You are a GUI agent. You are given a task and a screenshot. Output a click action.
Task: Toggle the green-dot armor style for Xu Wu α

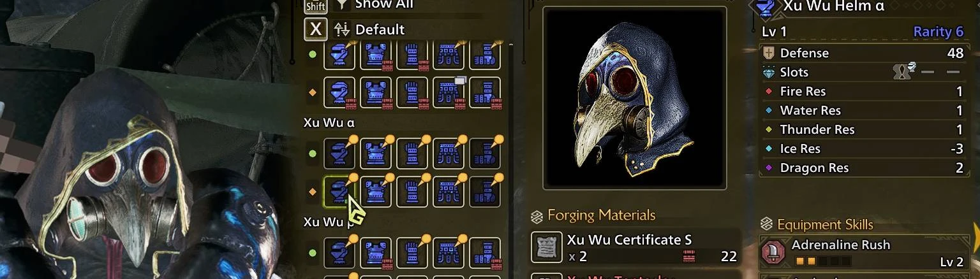point(313,154)
